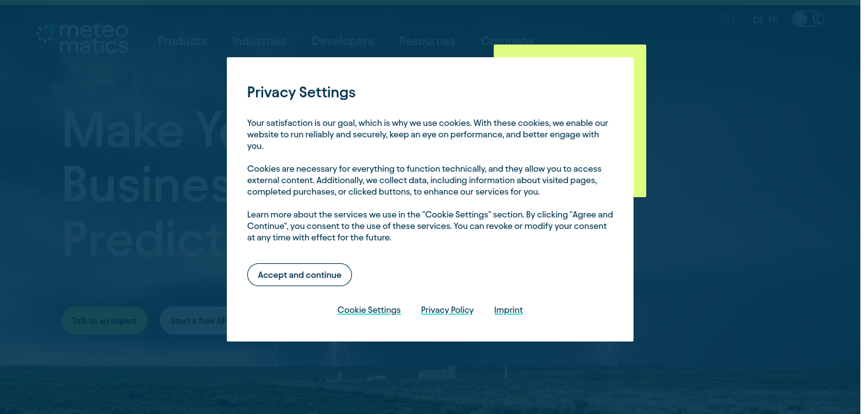The image size is (868, 414).
Task: Select the sun icon for light mode
Action: [x=800, y=19]
